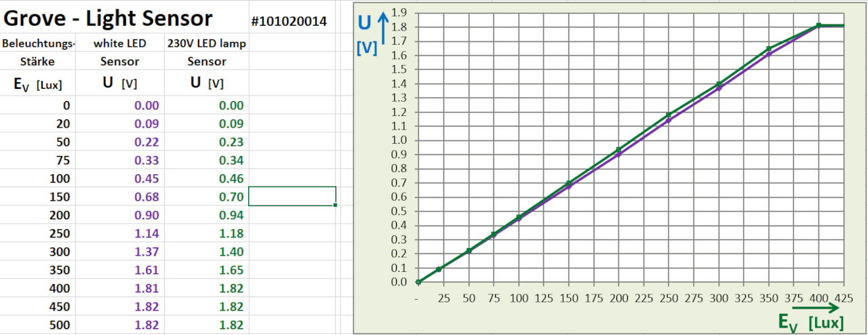Click the chart data point at 400 Lux
868x335 pixels.
click(818, 26)
